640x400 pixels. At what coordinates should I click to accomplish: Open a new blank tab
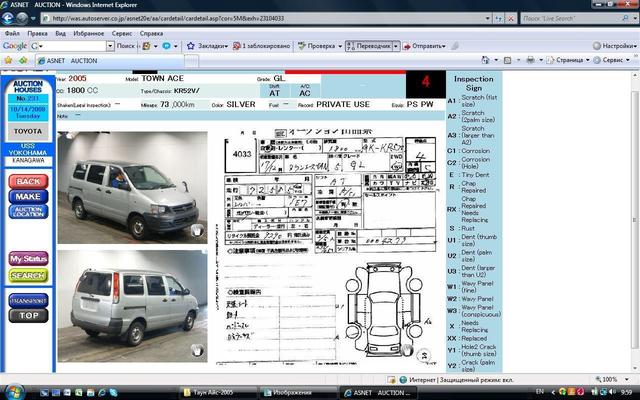click(191, 61)
